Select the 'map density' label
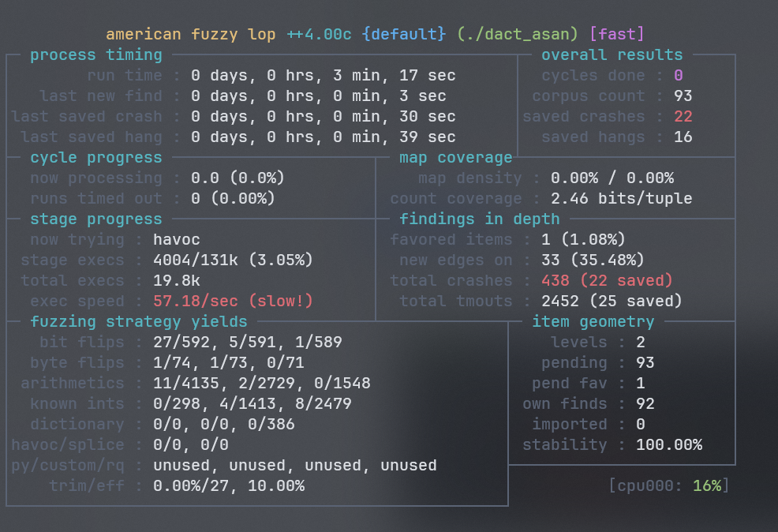Viewport: 778px width, 532px height. click(469, 178)
